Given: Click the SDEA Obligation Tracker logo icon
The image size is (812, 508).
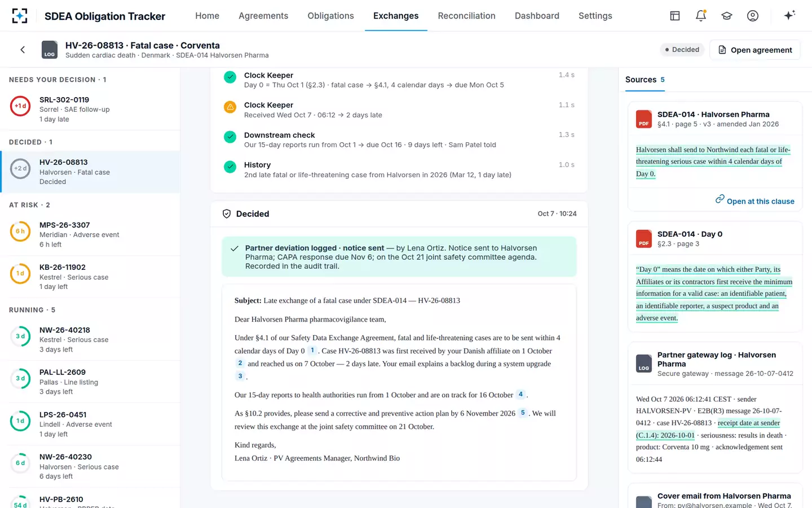Looking at the screenshot, I should (20, 16).
